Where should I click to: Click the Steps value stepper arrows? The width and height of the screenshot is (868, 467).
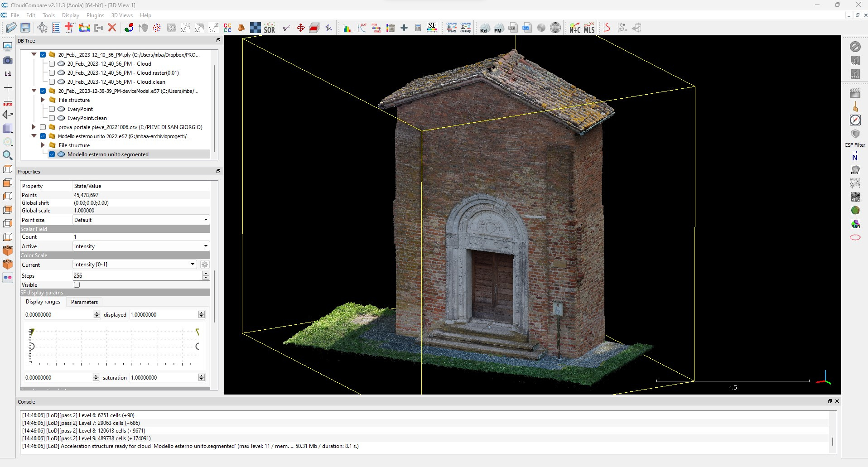(206, 275)
